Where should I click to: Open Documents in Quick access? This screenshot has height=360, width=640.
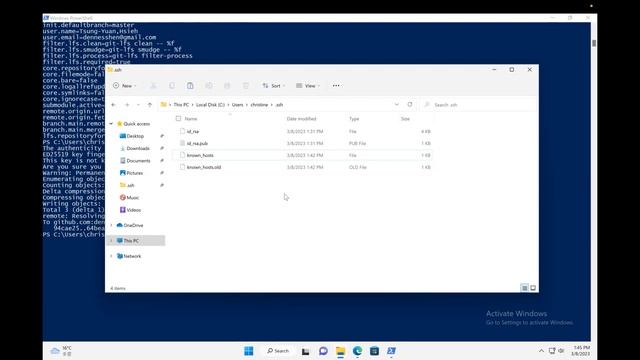pos(138,161)
